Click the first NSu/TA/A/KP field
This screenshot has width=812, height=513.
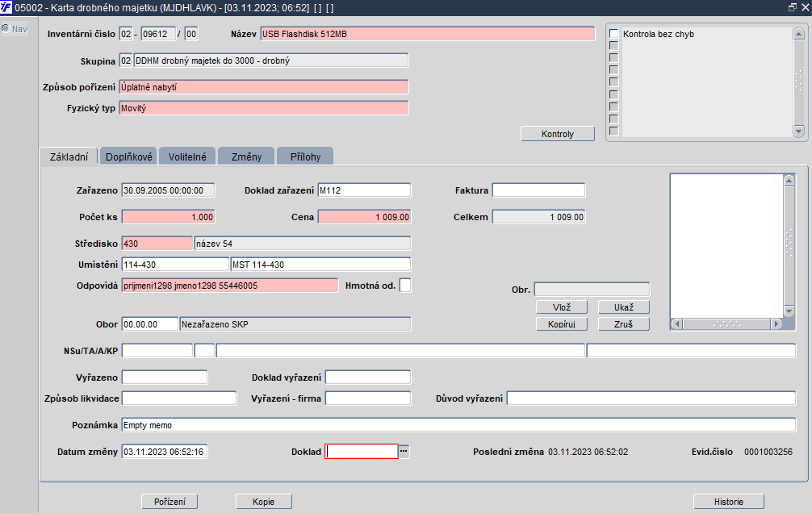157,350
